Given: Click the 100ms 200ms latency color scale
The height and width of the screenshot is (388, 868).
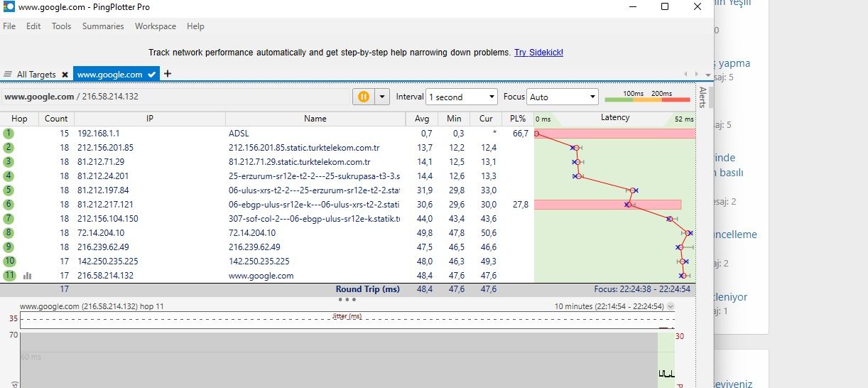Looking at the screenshot, I should (x=647, y=97).
